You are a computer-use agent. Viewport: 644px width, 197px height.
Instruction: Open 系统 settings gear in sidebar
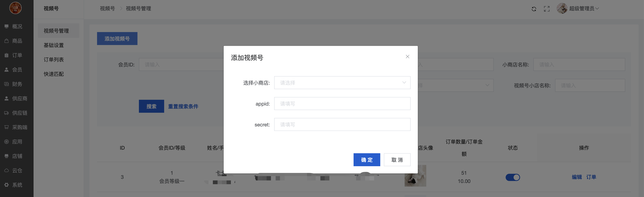tap(17, 185)
